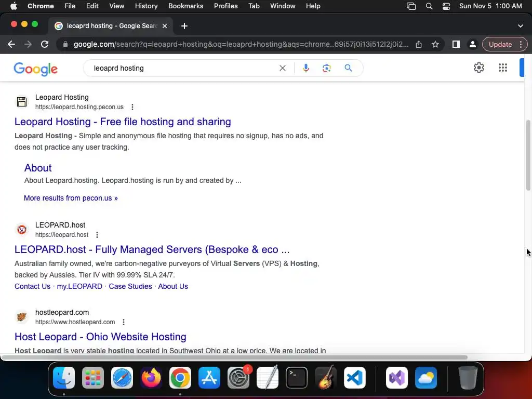Screen dimensions: 532x399
Task: Open Google quick settings gear
Action: coord(478,68)
